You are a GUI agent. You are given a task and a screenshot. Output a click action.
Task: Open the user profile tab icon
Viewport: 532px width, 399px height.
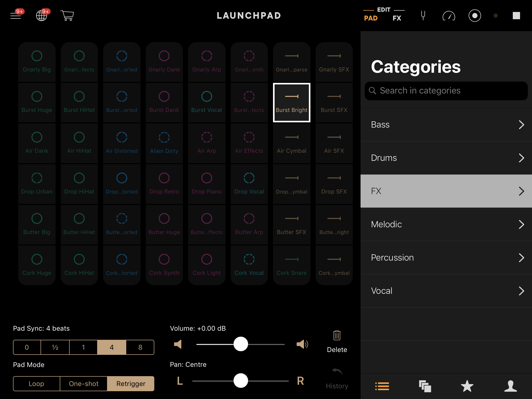pyautogui.click(x=510, y=386)
